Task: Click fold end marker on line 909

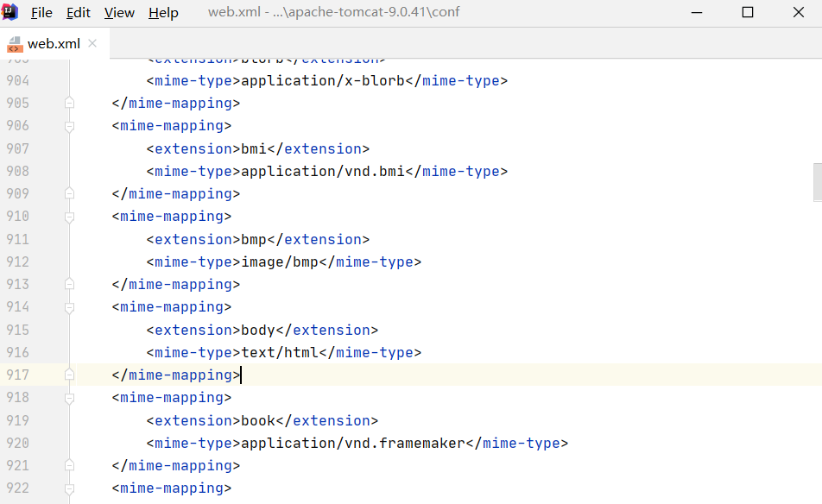Action: [x=69, y=193]
